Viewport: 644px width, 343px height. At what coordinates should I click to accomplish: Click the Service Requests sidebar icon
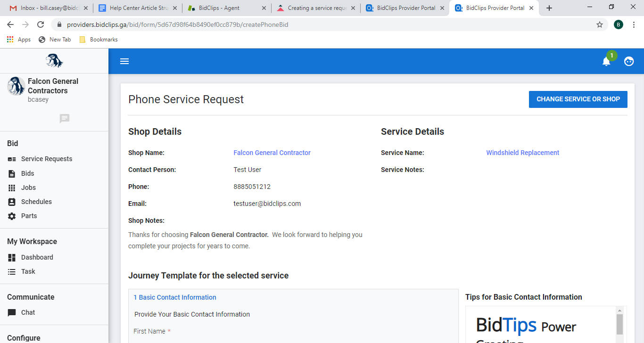[12, 159]
